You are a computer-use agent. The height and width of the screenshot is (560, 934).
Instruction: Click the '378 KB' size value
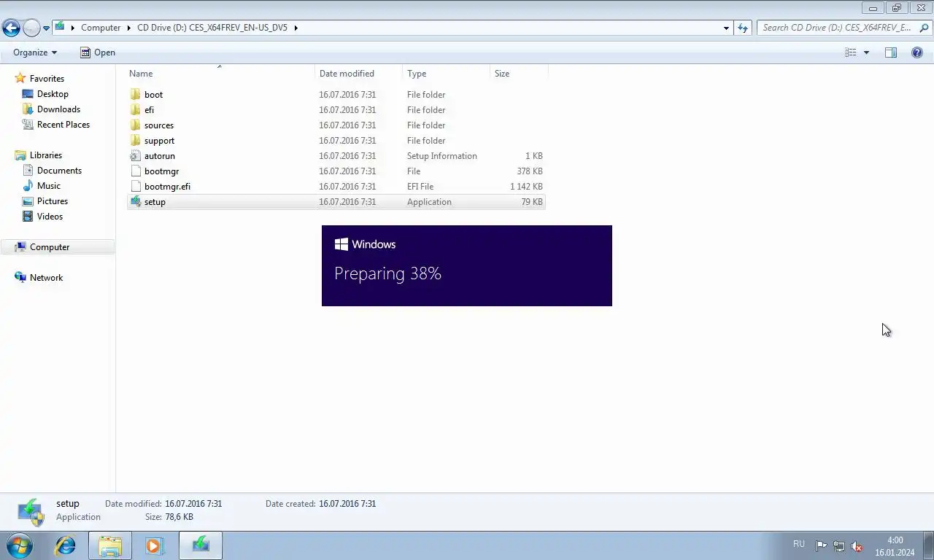(530, 171)
